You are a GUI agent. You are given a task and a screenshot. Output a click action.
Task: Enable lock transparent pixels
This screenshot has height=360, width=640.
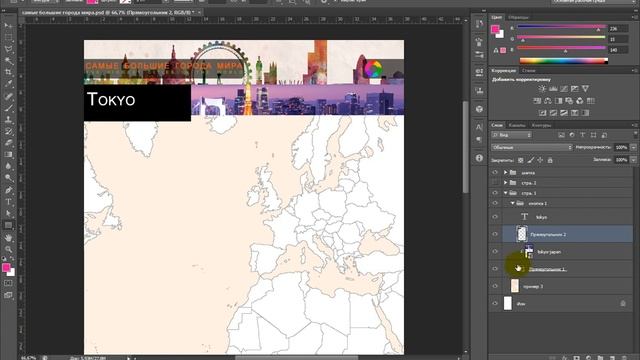point(520,160)
